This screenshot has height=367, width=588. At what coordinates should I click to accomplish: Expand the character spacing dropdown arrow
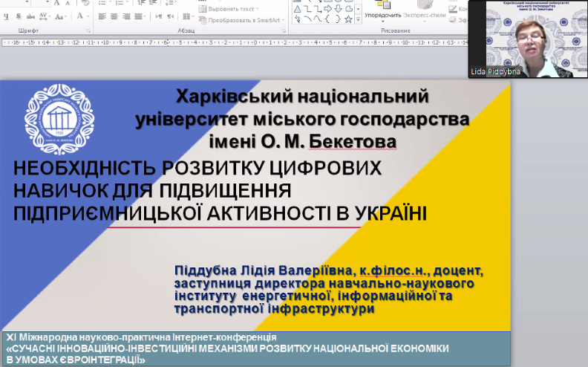[x=50, y=16]
